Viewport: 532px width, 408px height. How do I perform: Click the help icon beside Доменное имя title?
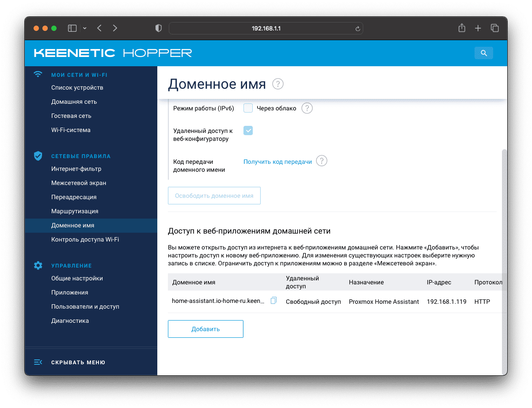coord(277,84)
